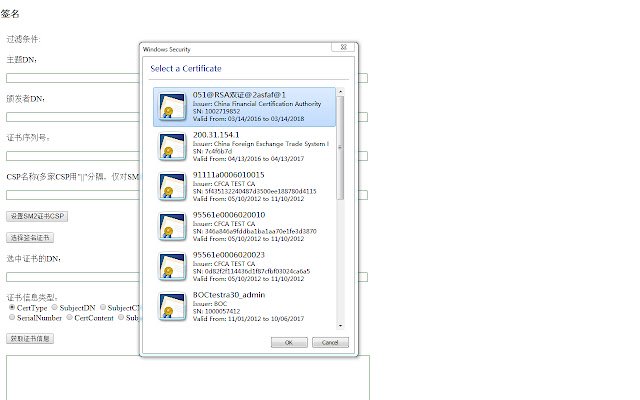Click the 'Select a Certificate' heading
This screenshot has width=640, height=400.
186,69
